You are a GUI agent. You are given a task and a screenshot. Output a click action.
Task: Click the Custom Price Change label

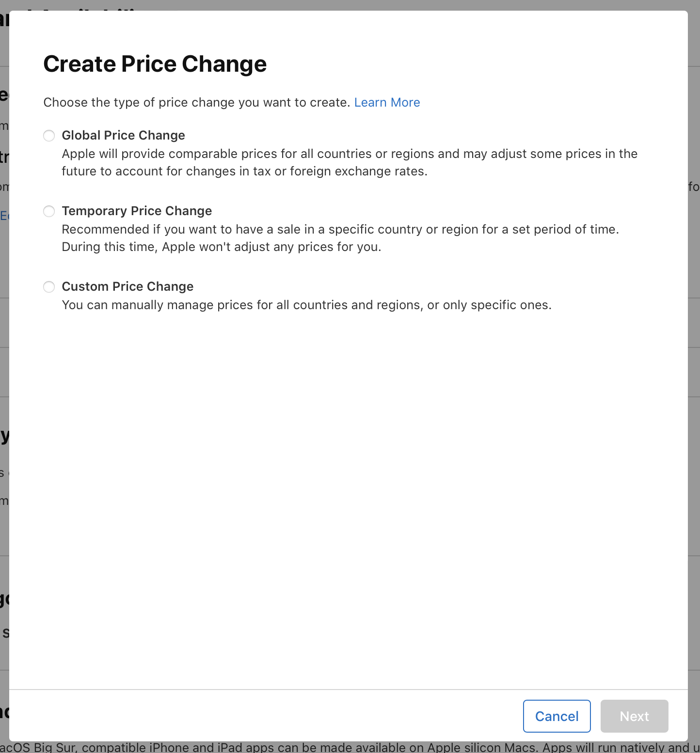pyautogui.click(x=127, y=286)
